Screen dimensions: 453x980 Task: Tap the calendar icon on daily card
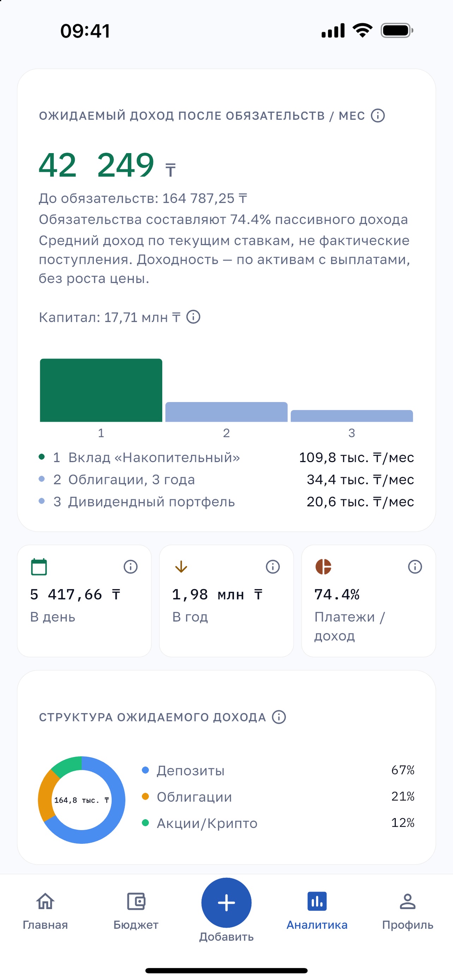[39, 567]
